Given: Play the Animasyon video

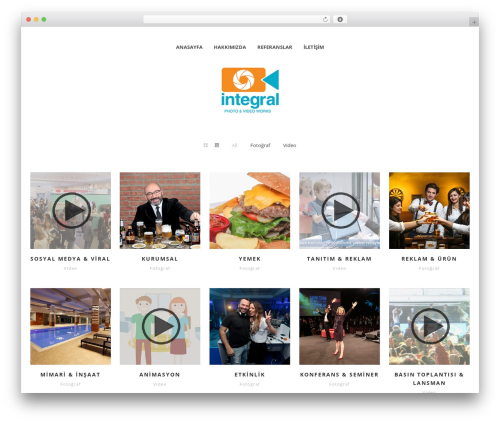Looking at the screenshot, I should pos(160,326).
